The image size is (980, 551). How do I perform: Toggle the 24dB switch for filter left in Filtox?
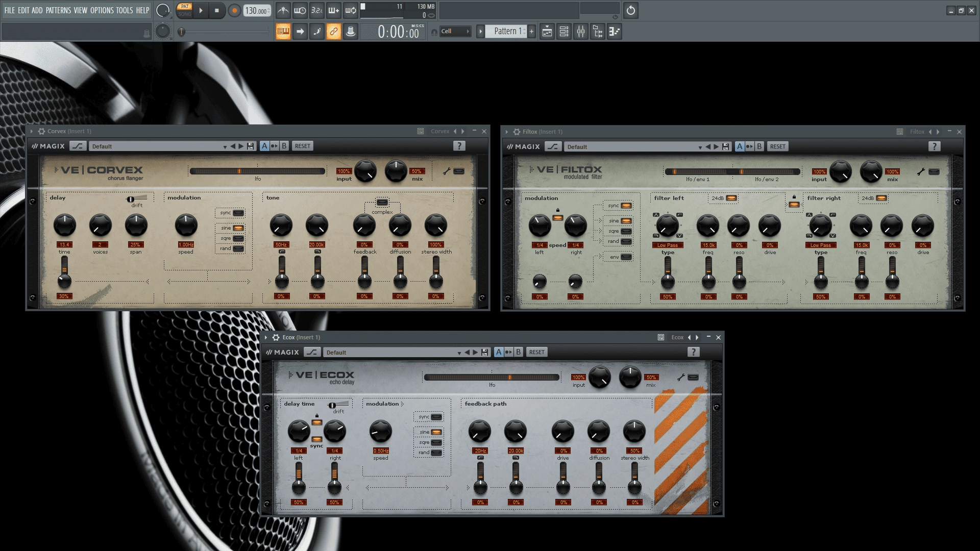coord(731,198)
